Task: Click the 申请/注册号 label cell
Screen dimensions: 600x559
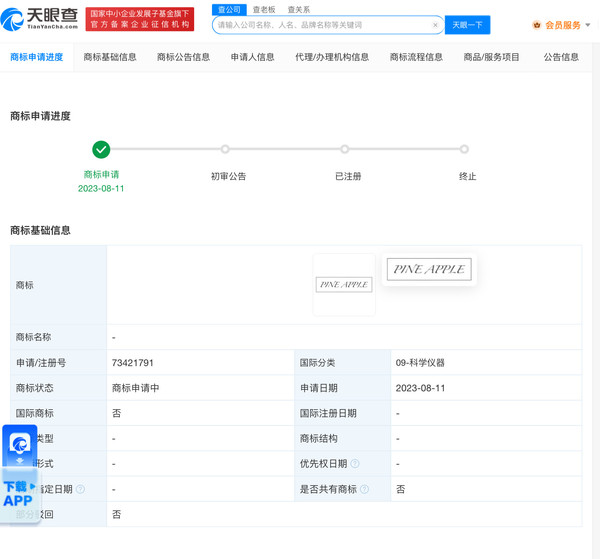Action: (x=58, y=363)
